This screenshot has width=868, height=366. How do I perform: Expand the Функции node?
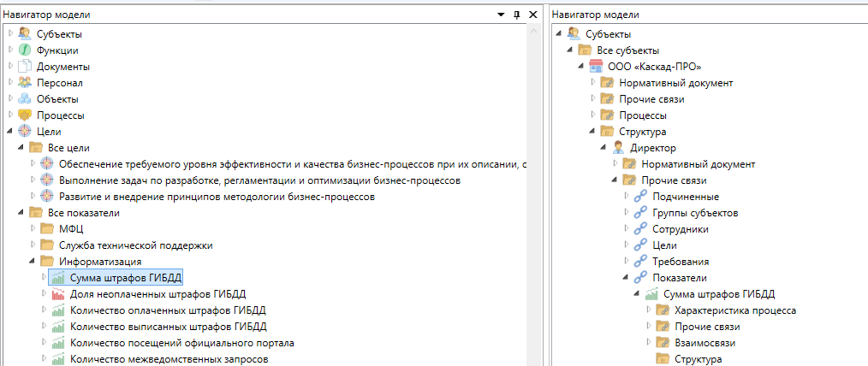pos(10,50)
